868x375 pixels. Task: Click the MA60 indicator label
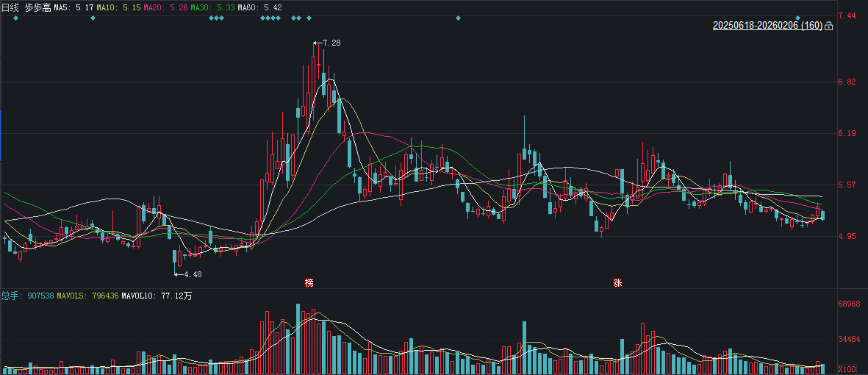[259, 7]
